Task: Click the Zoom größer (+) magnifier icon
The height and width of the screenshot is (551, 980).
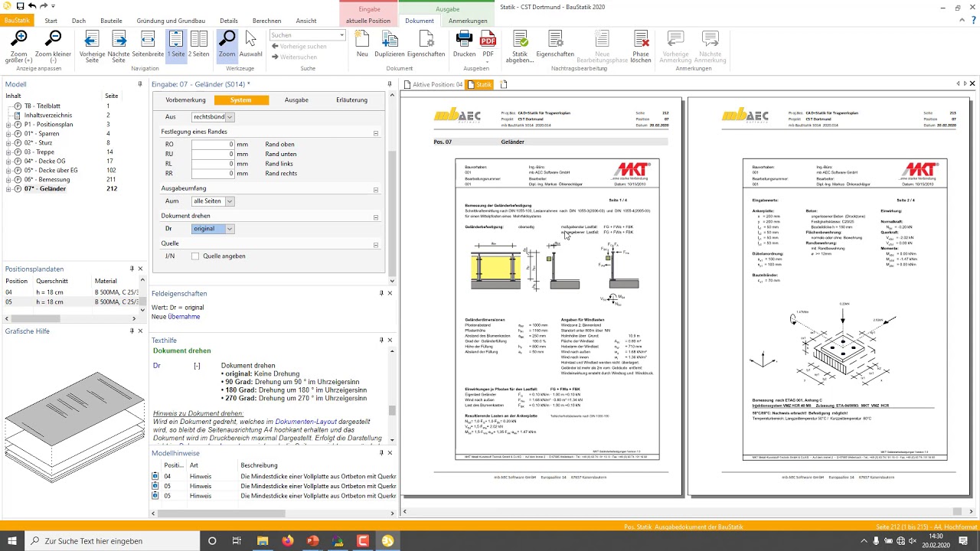Action: [x=18, y=38]
